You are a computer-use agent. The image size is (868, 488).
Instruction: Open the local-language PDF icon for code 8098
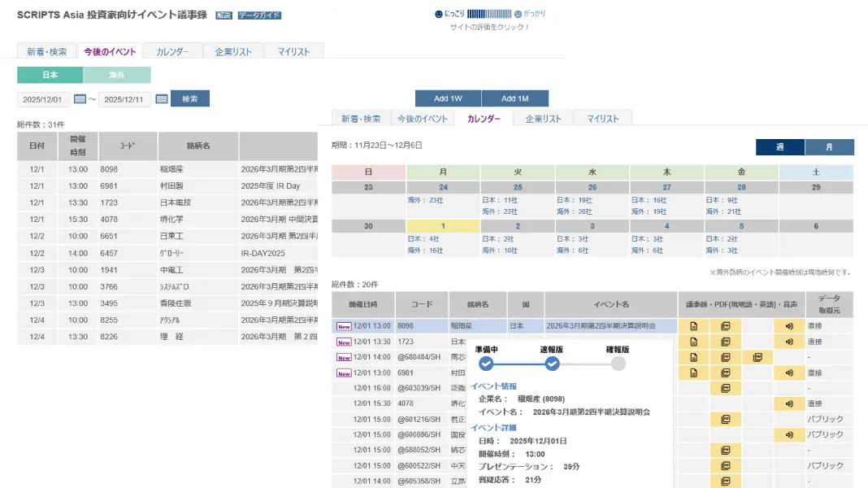tap(726, 326)
